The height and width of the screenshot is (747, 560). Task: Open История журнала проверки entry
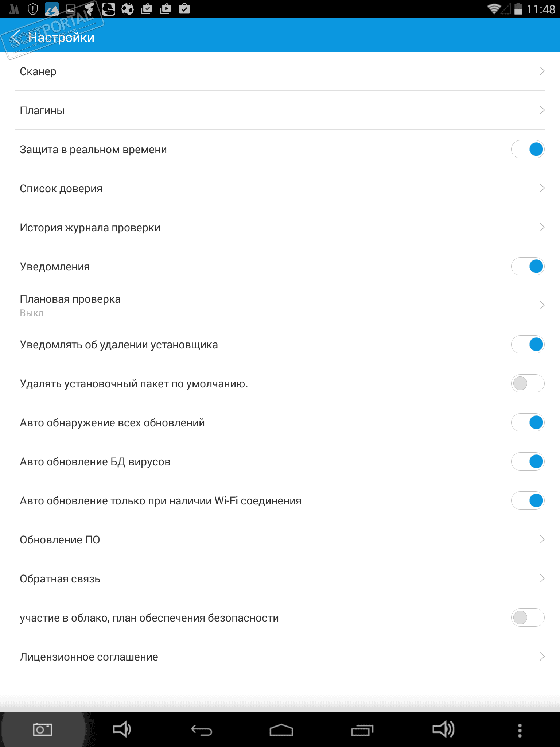click(90, 228)
